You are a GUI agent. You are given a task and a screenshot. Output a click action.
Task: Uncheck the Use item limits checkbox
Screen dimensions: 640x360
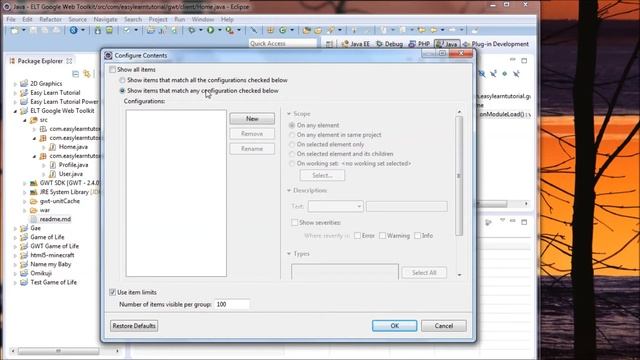point(113,292)
